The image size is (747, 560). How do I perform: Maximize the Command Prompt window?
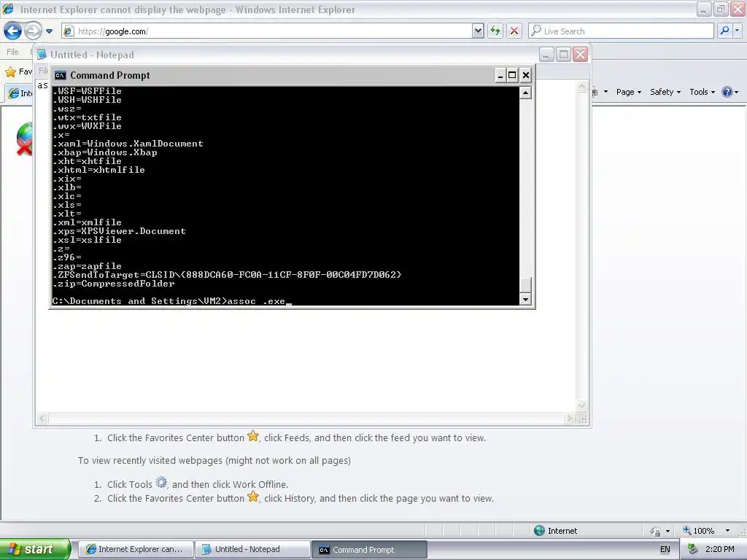tap(512, 75)
